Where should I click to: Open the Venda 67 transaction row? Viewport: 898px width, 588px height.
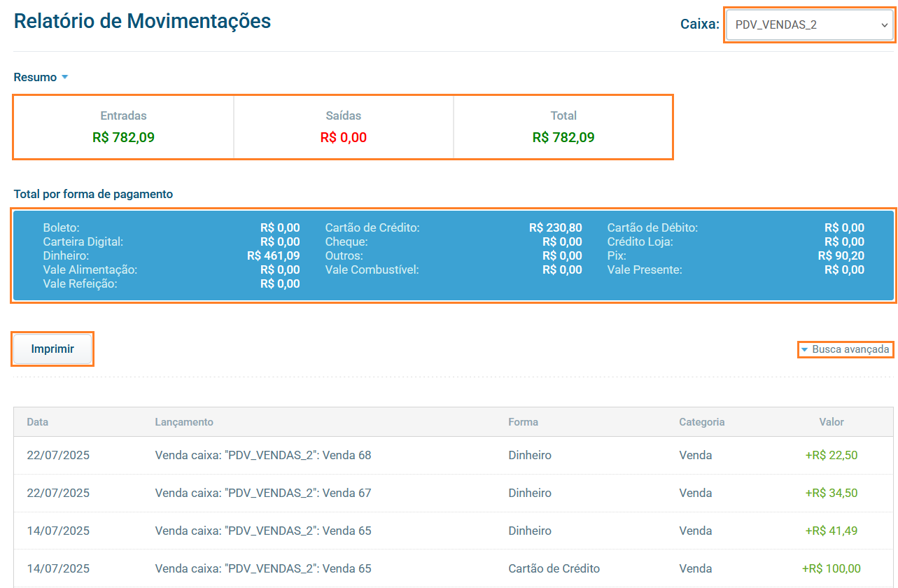(263, 493)
